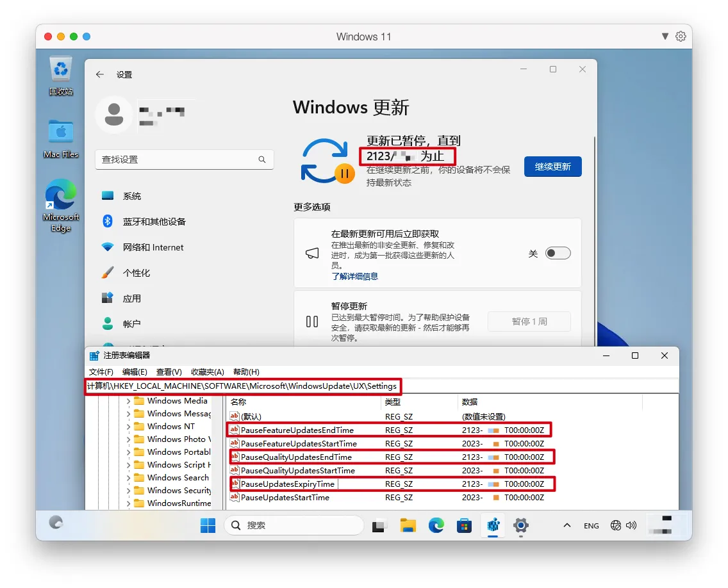This screenshot has height=588, width=728.
Task: Click the 名称 column header
Action: [x=304, y=402]
